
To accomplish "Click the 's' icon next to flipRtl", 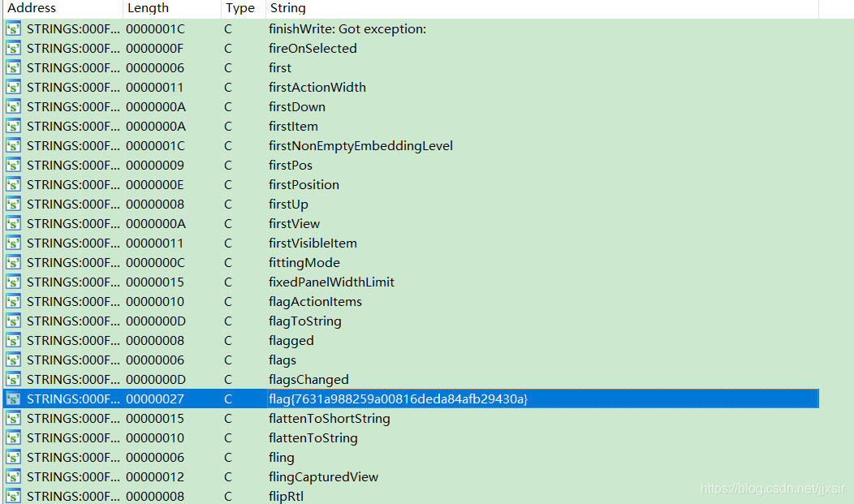I will (14, 496).
